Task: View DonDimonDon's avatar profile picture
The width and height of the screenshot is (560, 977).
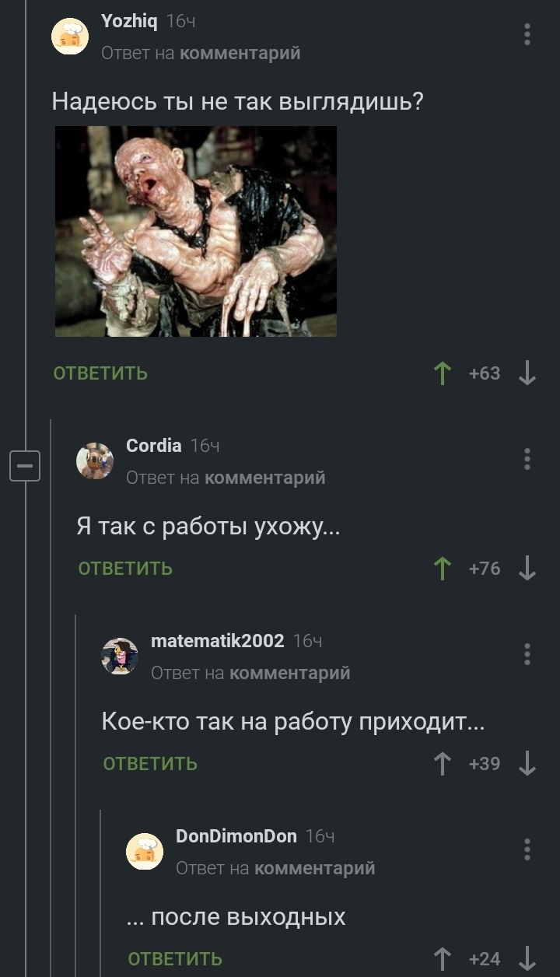Action: tap(145, 851)
